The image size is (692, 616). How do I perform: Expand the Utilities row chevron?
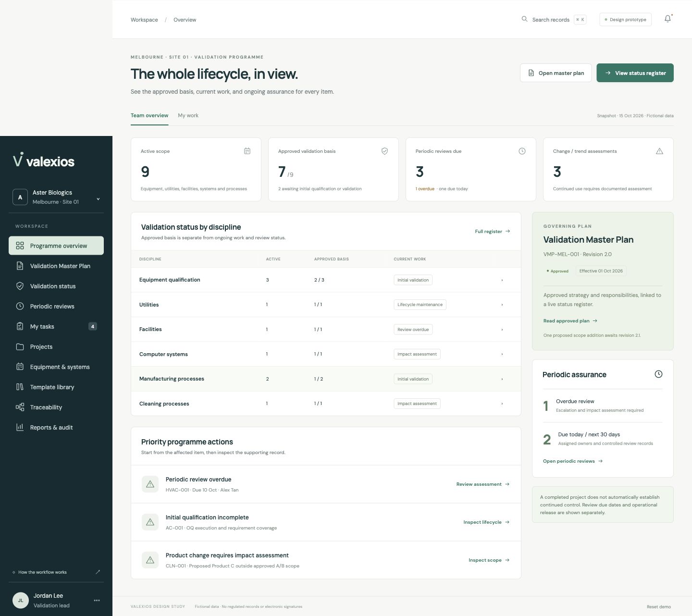pos(502,305)
